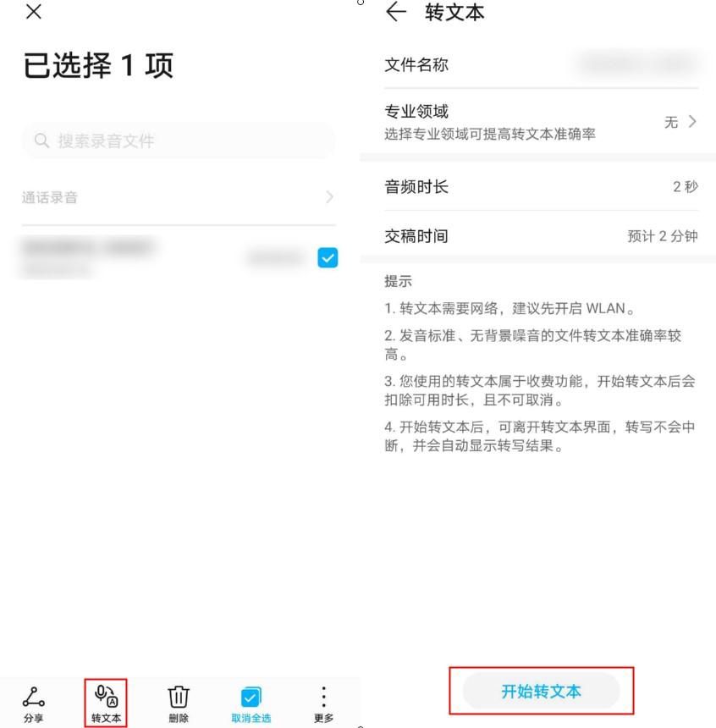Image resolution: width=716 pixels, height=728 pixels.
Task: Click the 搜索录音文件 search field
Action: coord(179,141)
